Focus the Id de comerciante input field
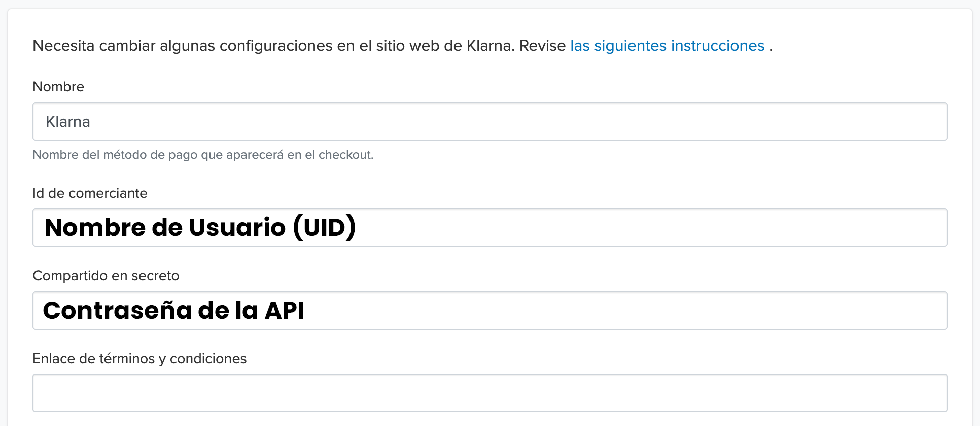 pyautogui.click(x=490, y=228)
